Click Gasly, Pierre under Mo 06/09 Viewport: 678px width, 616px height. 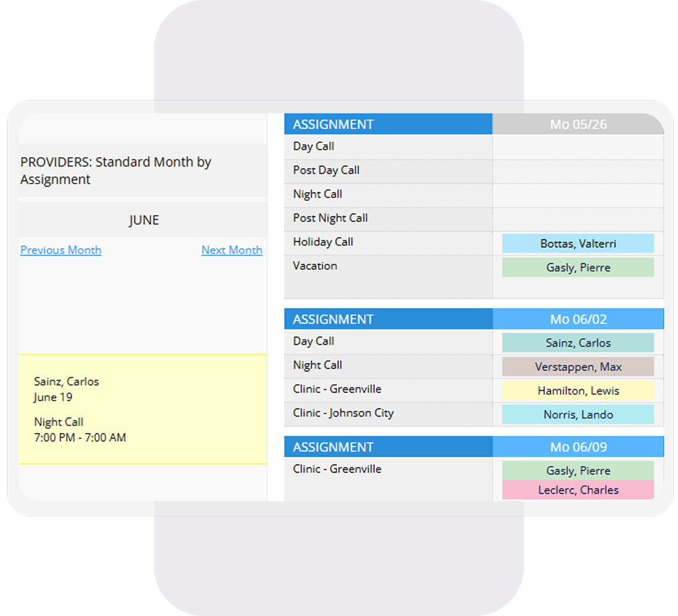(x=578, y=471)
